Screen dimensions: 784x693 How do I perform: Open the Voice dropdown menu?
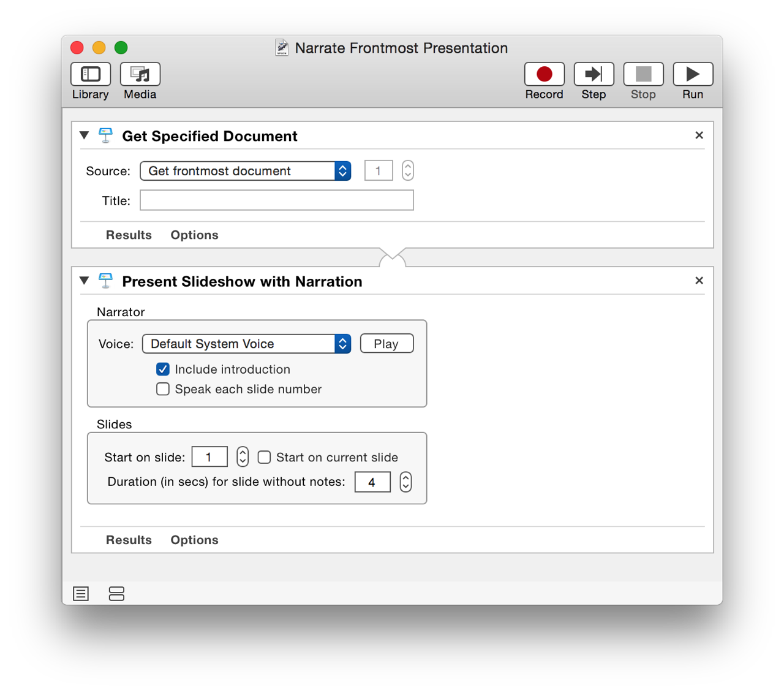[247, 344]
